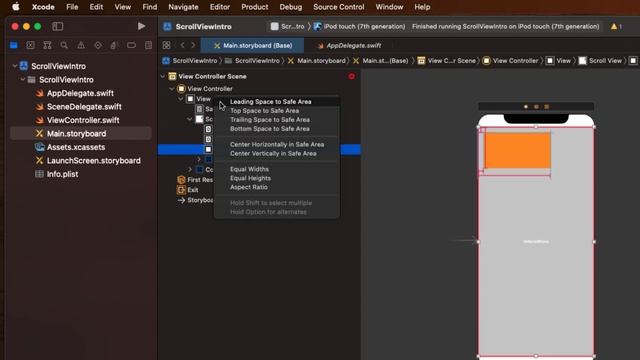Open SceneDelegate.swift in navigator
This screenshot has width=640, height=360.
pos(84,107)
